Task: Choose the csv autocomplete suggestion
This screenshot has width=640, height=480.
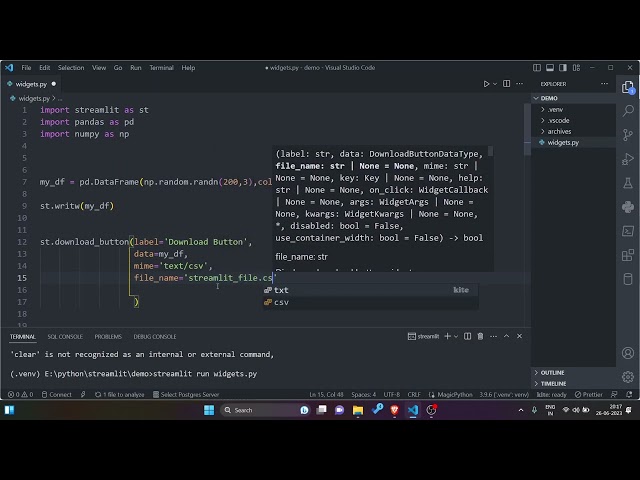Action: point(371,302)
